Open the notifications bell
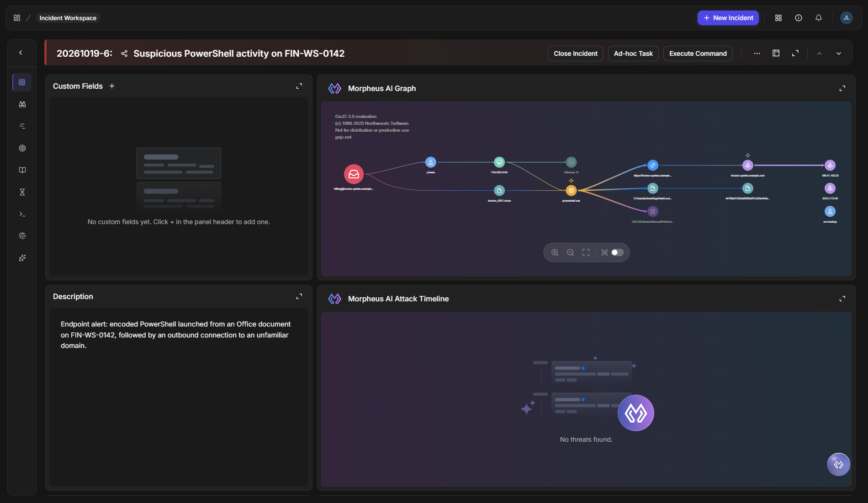 (x=819, y=18)
